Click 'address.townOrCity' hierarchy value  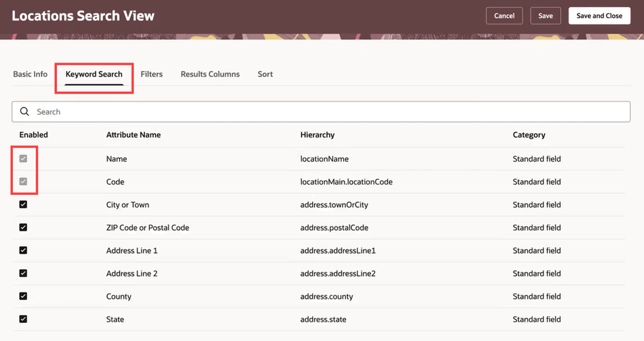(334, 205)
